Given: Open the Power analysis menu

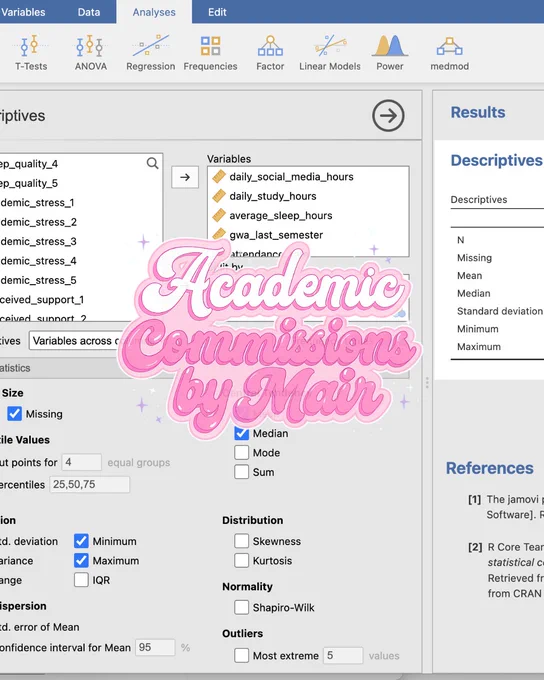Looking at the screenshot, I should 390,53.
